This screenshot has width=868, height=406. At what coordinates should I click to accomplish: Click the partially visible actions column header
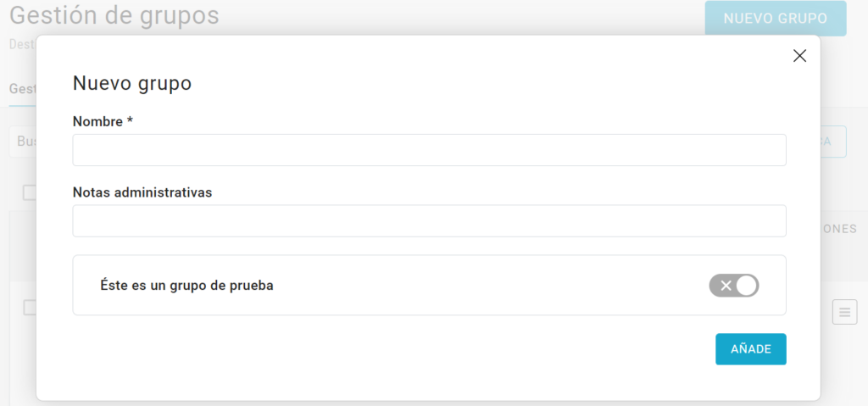[839, 229]
